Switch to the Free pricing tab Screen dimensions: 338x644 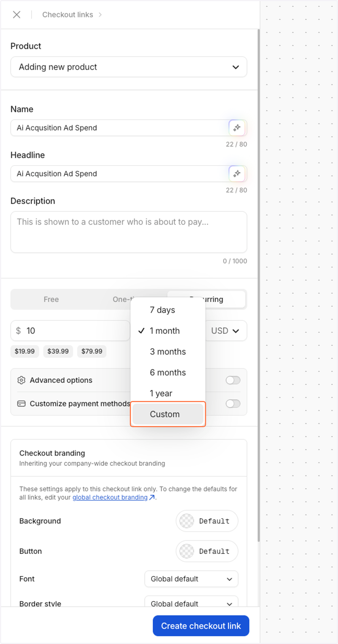click(x=51, y=299)
